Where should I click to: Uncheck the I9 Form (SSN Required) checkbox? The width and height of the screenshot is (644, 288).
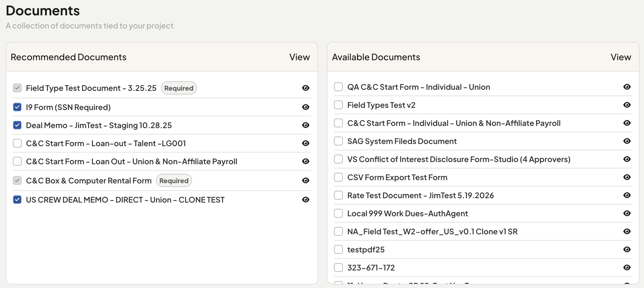click(x=17, y=107)
